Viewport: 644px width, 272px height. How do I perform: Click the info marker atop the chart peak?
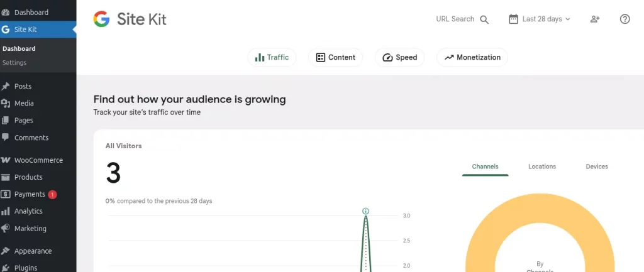(x=365, y=211)
